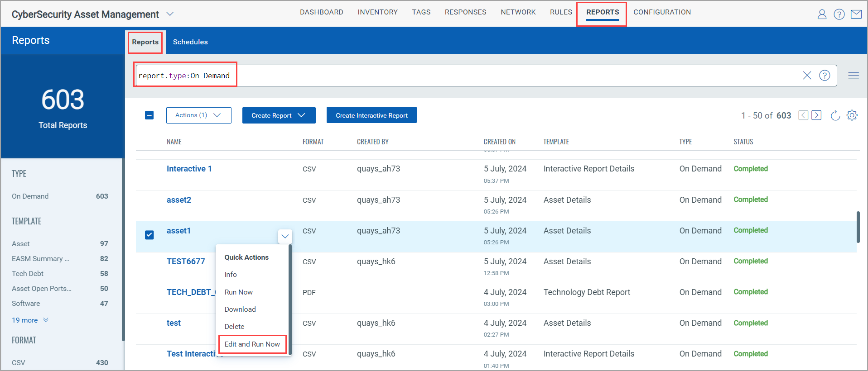Screen dimensions: 868x371
Task: Filter by CSV format
Action: tap(60, 363)
